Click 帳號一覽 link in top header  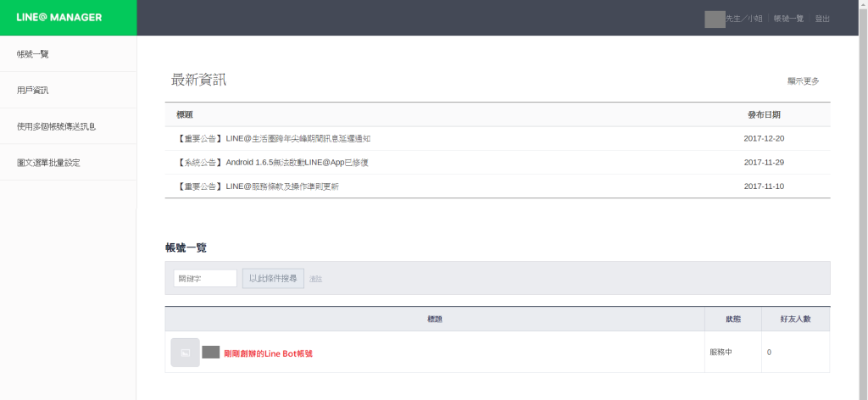pyautogui.click(x=788, y=19)
